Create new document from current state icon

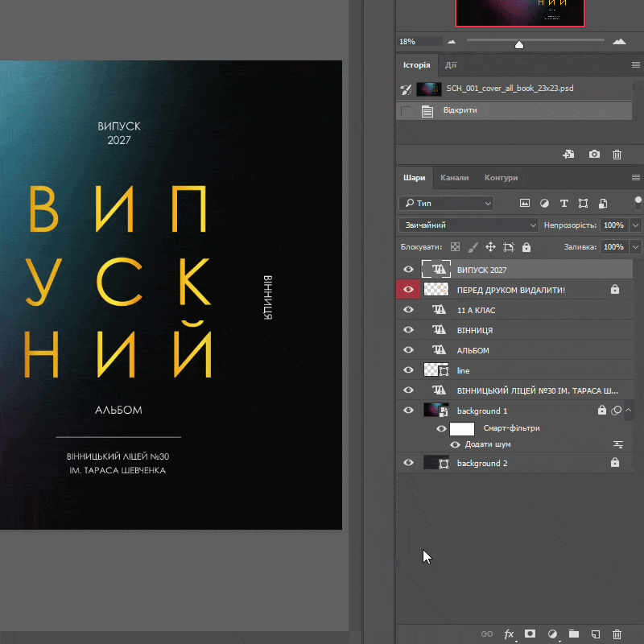coord(569,155)
